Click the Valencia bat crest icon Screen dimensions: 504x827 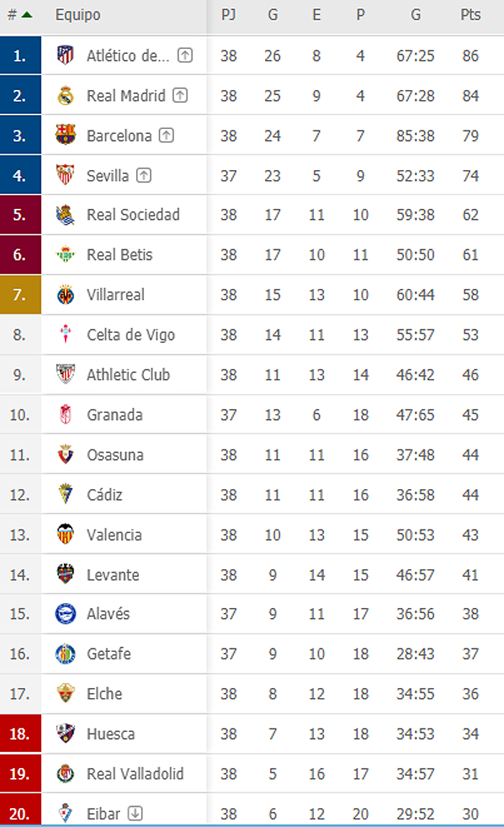point(66,535)
